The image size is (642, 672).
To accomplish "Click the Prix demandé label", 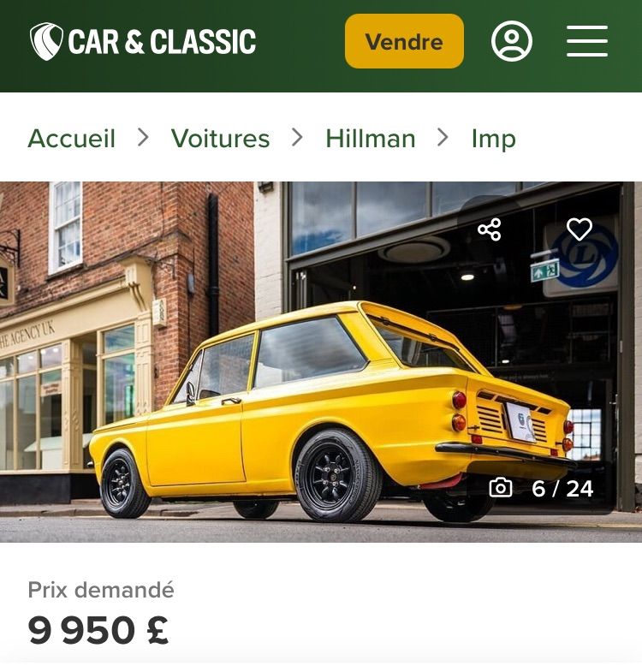I will (x=101, y=590).
